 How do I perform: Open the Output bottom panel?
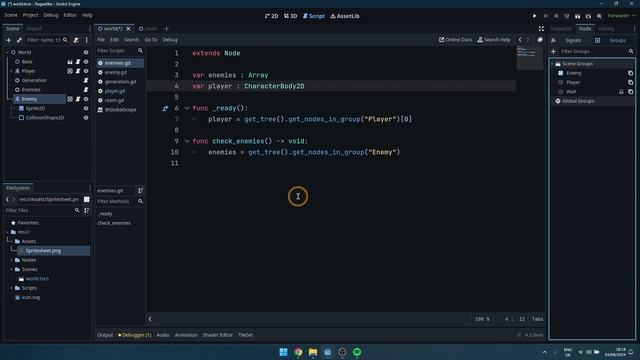point(105,335)
